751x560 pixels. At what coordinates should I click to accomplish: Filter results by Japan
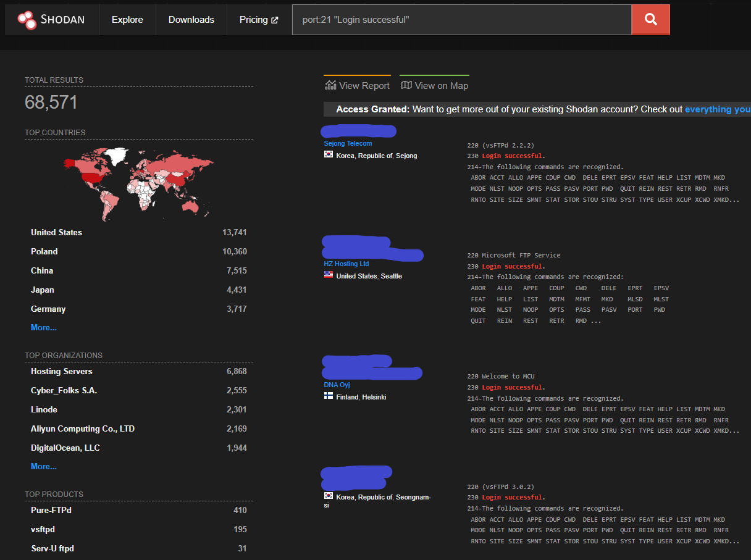click(x=43, y=290)
